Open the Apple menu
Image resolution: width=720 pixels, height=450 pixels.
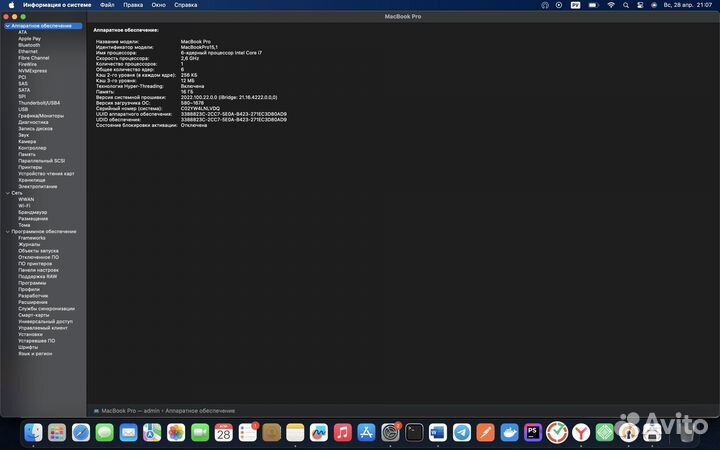(x=11, y=5)
